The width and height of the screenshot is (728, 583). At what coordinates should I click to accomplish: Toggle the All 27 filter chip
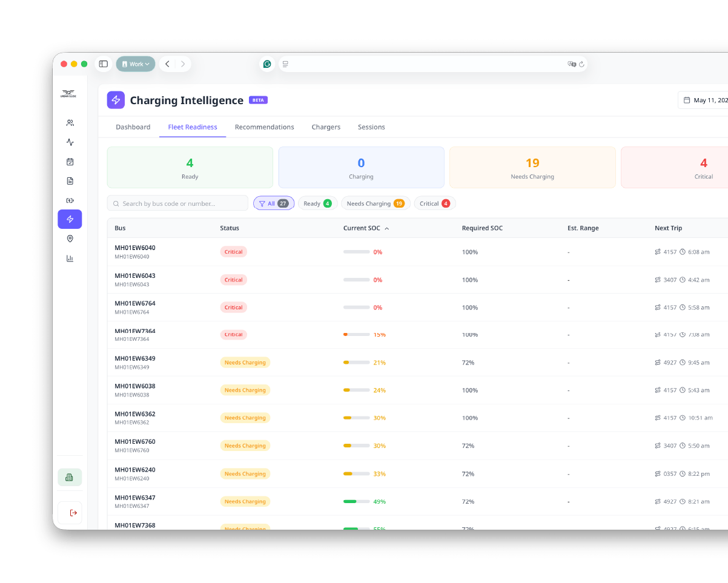(x=274, y=203)
